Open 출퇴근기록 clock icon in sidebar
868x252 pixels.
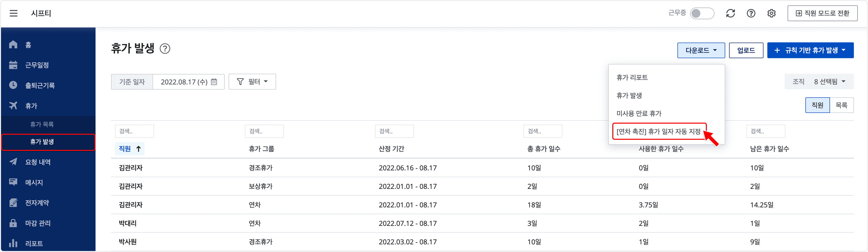pyautogui.click(x=13, y=85)
